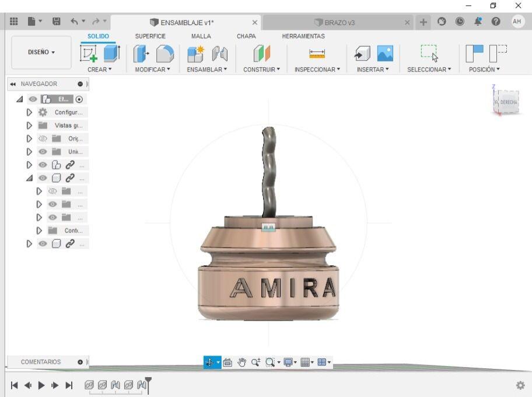Toggle visibility eye of root component
This screenshot has height=397, width=532.
[33, 99]
